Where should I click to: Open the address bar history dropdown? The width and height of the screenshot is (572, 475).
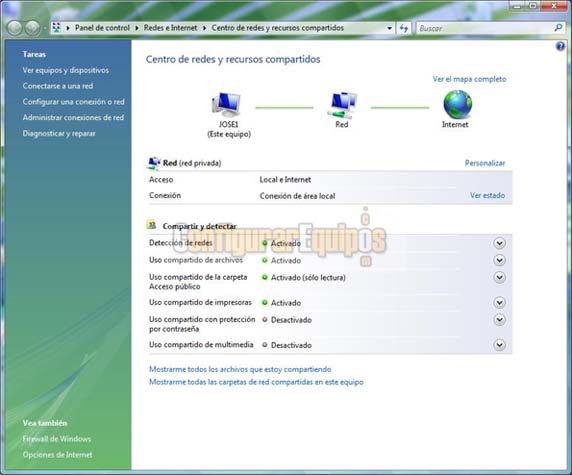coord(389,28)
